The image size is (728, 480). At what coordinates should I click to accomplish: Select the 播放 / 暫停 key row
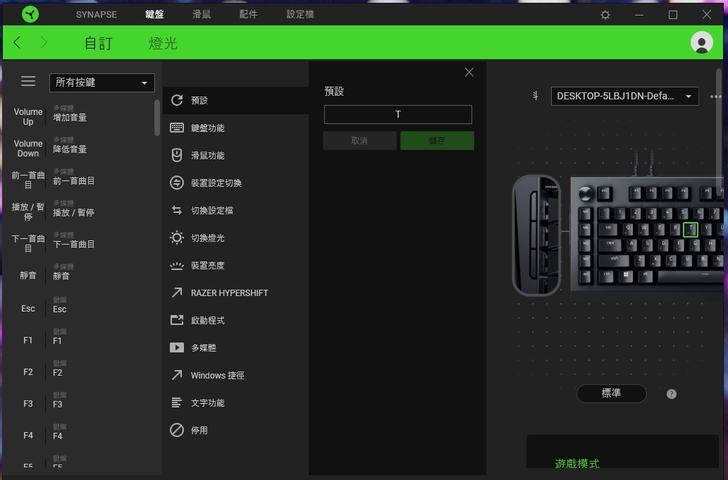click(x=79, y=212)
